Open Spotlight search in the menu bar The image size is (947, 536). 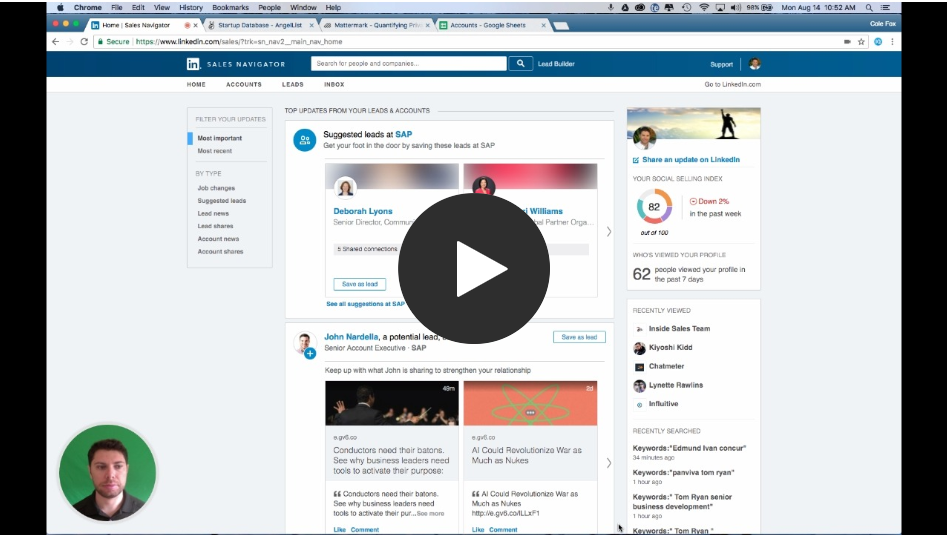click(869, 8)
